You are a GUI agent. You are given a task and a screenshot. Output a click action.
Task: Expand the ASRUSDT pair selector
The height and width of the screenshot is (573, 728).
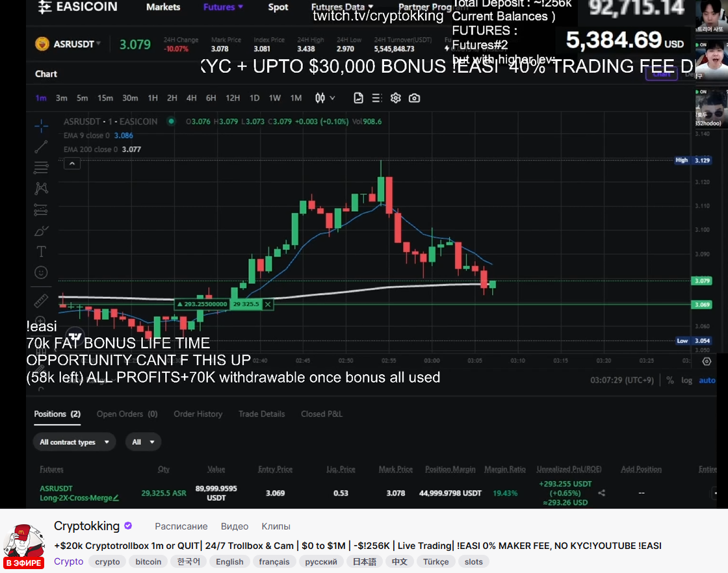click(77, 44)
